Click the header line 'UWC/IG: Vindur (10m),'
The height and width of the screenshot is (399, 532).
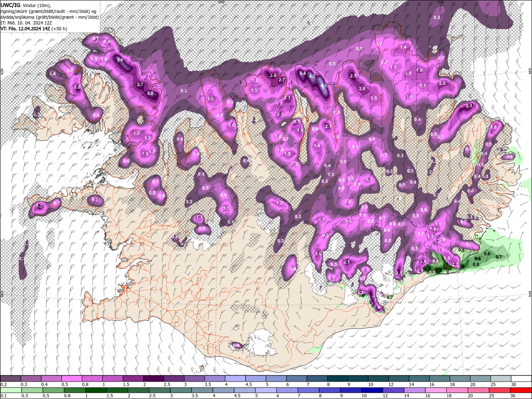point(25,5)
